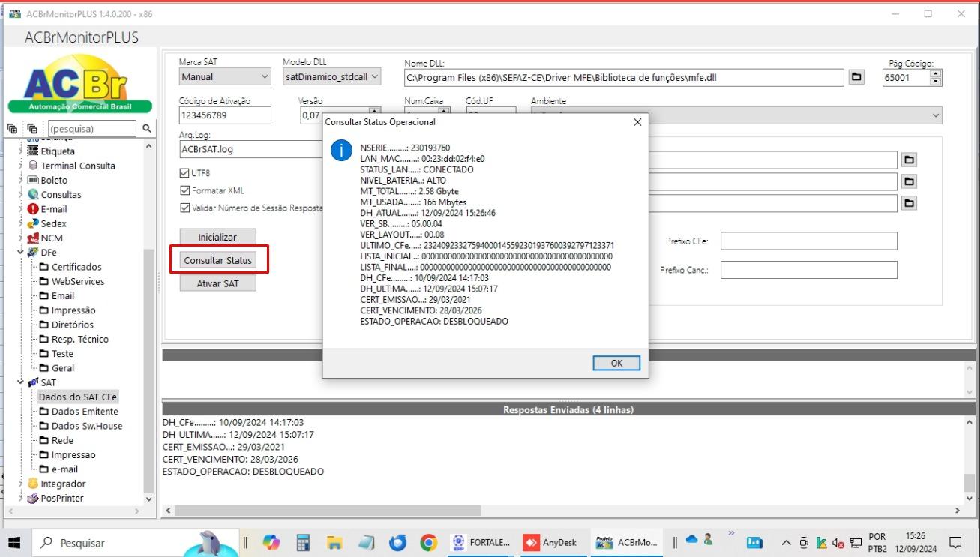Click the Nome DLL path field
Image resolution: width=980 pixels, height=557 pixels.
pos(624,77)
